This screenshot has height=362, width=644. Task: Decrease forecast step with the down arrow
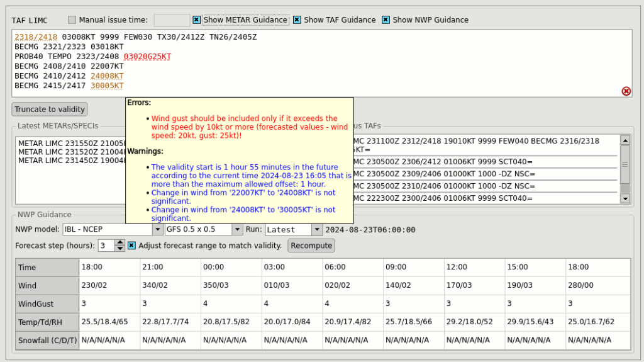click(119, 249)
